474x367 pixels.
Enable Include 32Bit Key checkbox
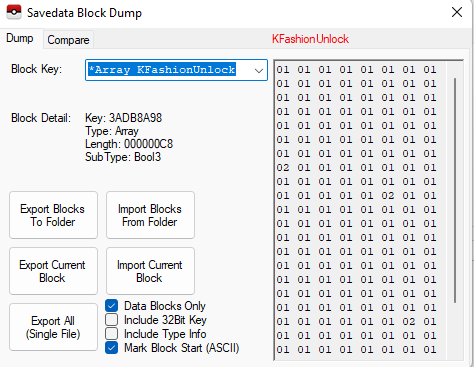click(112, 320)
